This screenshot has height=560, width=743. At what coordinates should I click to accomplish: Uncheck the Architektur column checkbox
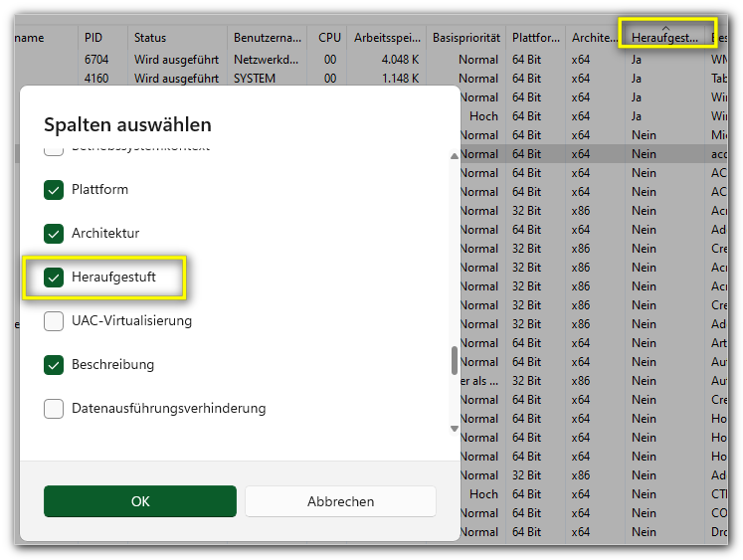point(54,234)
